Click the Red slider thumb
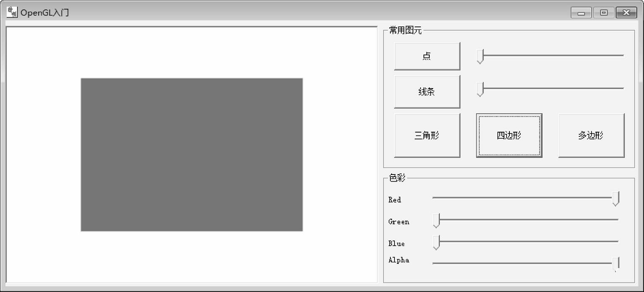The height and width of the screenshot is (292, 644). 615,198
